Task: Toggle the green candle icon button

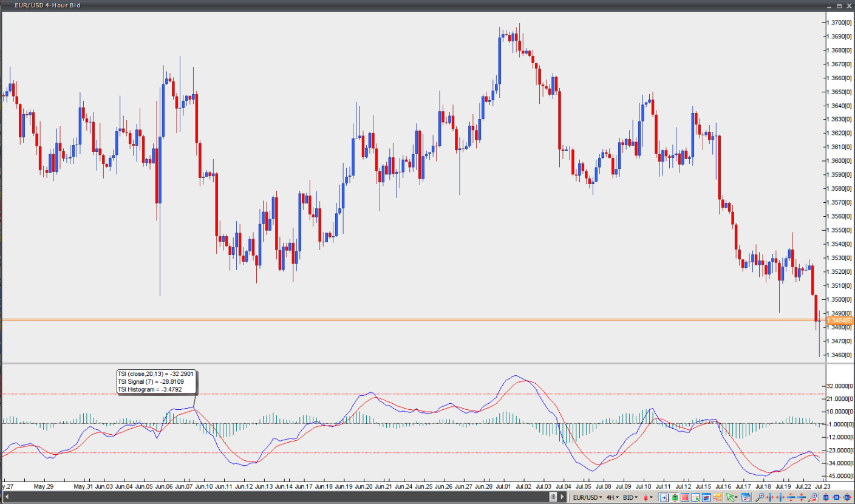Action: (x=674, y=498)
